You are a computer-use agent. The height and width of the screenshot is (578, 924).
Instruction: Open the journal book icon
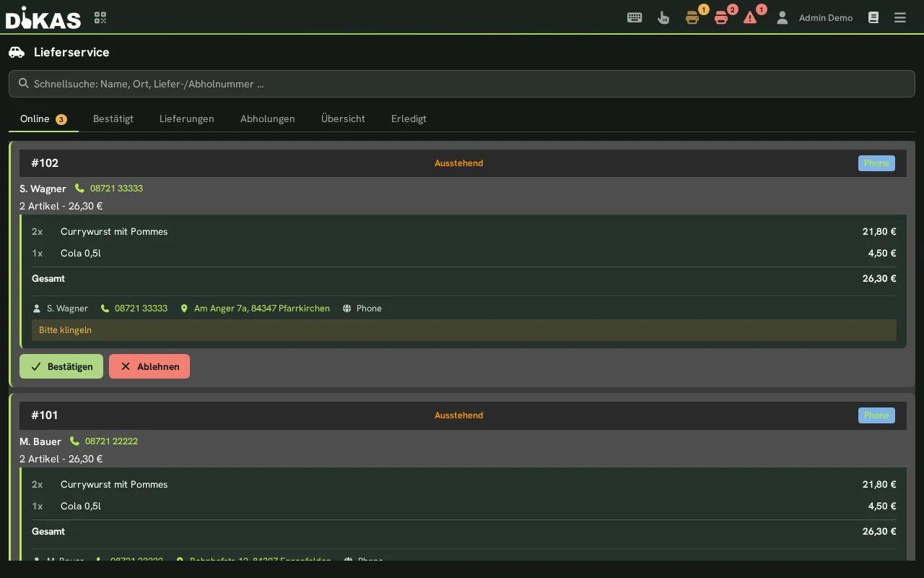[873, 17]
